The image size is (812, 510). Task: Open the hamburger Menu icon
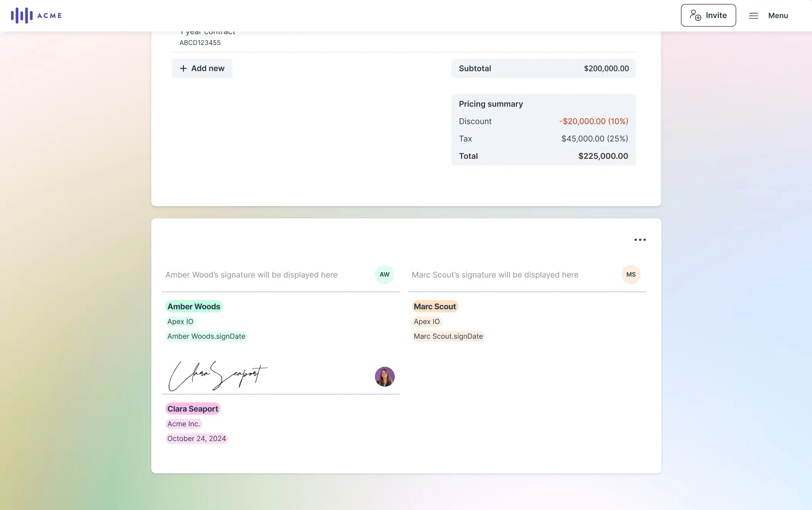[754, 15]
